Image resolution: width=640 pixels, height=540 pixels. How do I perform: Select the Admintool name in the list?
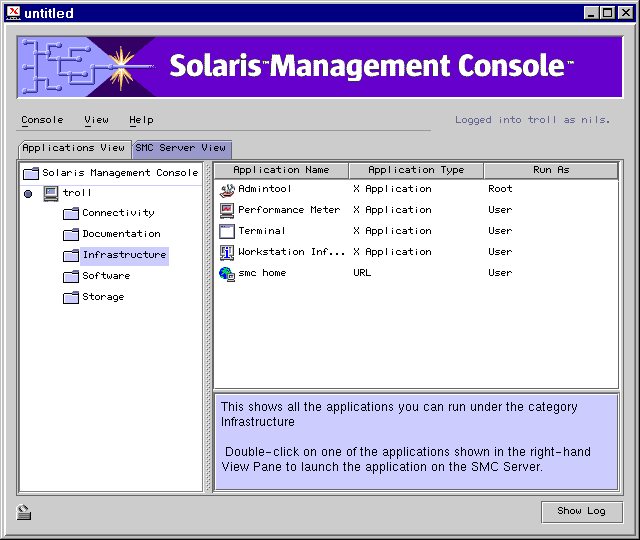click(x=264, y=189)
